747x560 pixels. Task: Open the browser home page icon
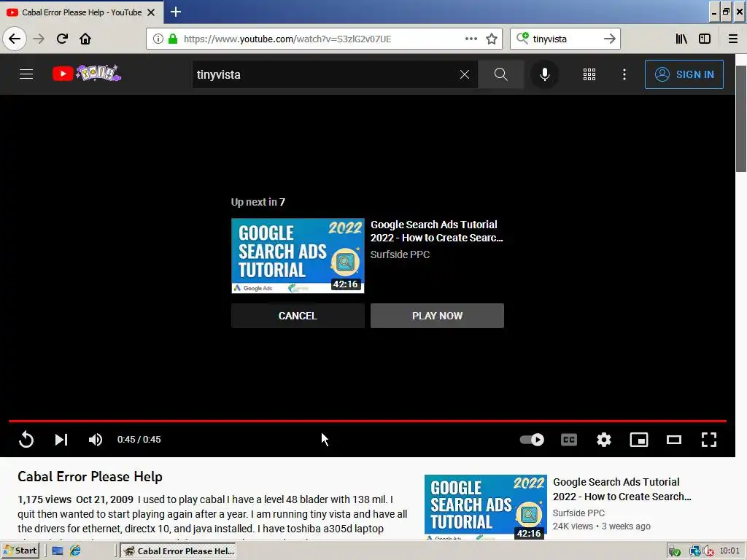pyautogui.click(x=85, y=39)
